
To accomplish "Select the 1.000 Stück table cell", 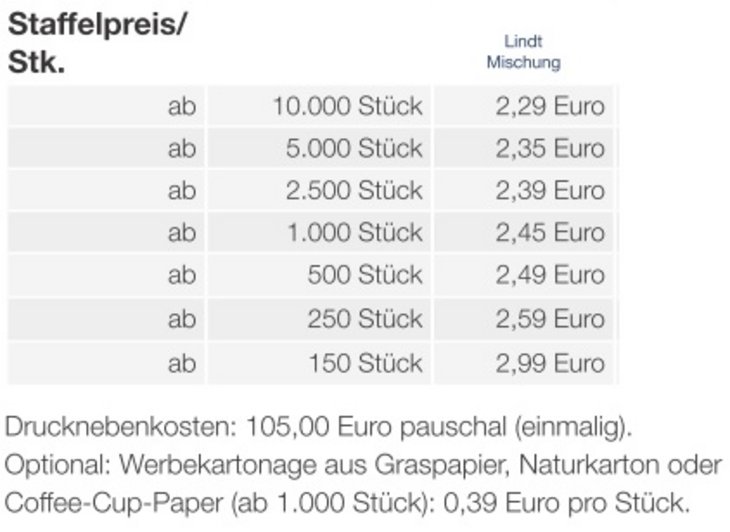I will [354, 233].
